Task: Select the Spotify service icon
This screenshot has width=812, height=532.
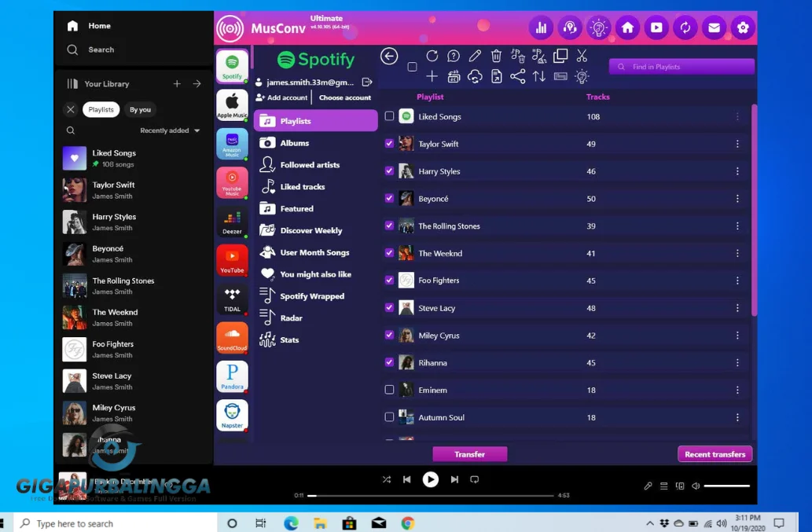Action: point(232,66)
